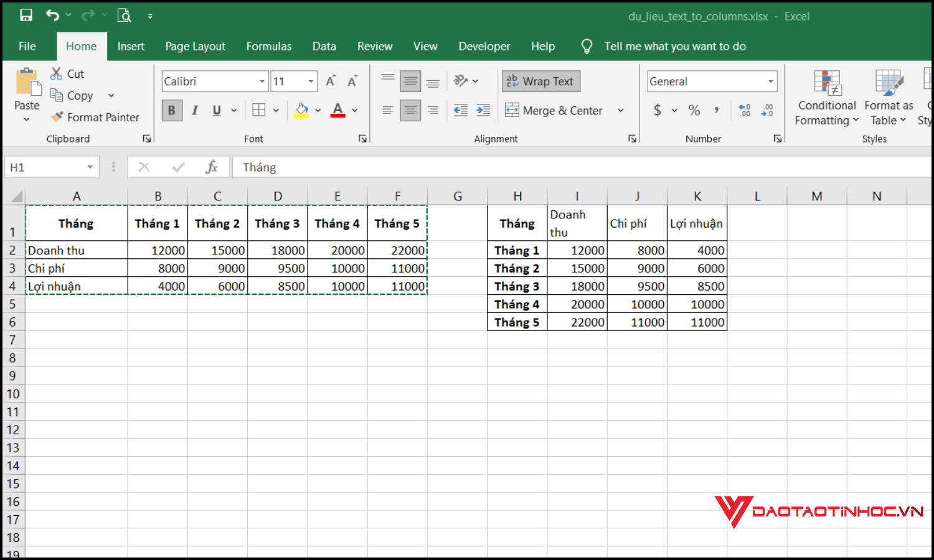Screen dimensions: 934x560
Task: Enable Wrap Text for selected cells
Action: [x=540, y=81]
